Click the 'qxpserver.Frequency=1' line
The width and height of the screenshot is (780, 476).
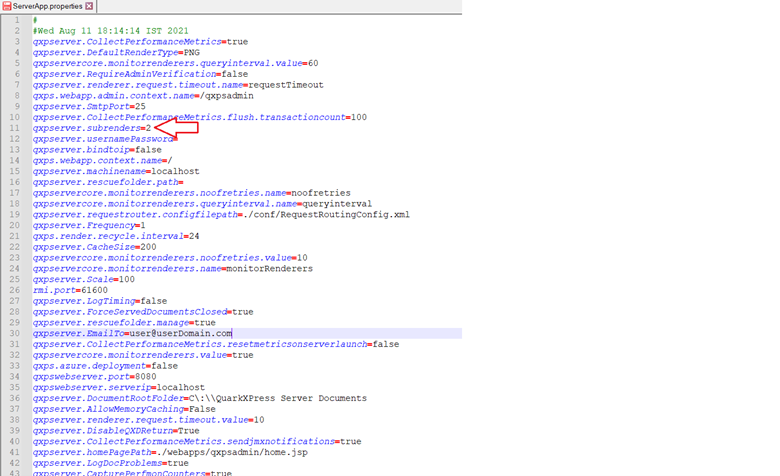coord(89,225)
